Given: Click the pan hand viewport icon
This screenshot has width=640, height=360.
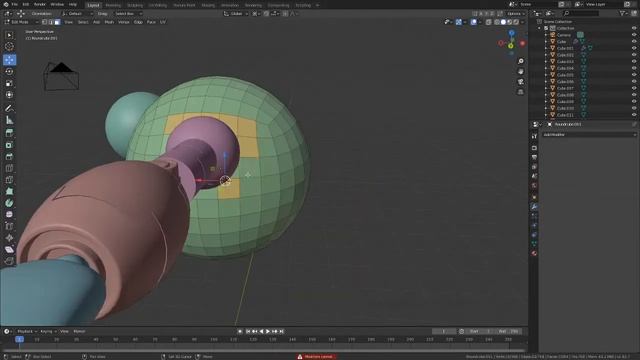Looking at the screenshot, I should 521,71.
